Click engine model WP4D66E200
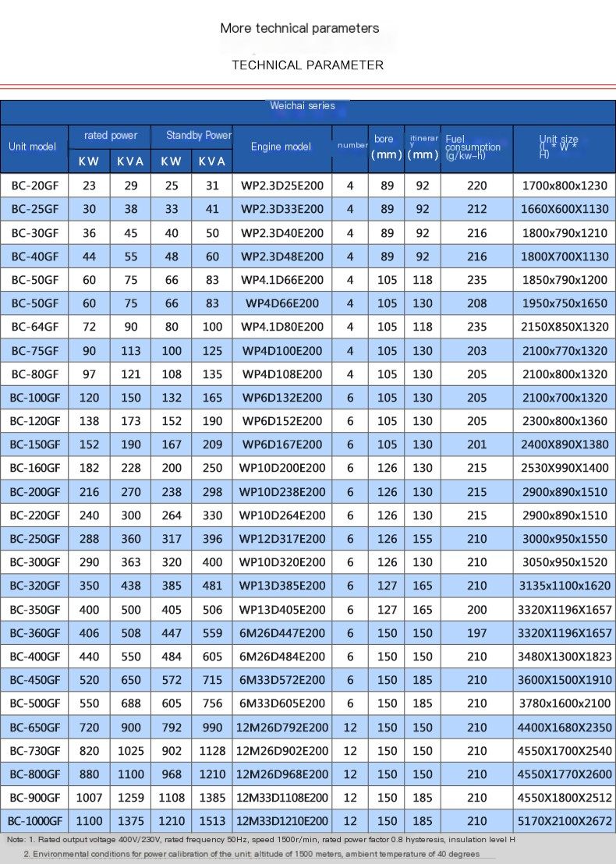The image size is (616, 864). (282, 303)
